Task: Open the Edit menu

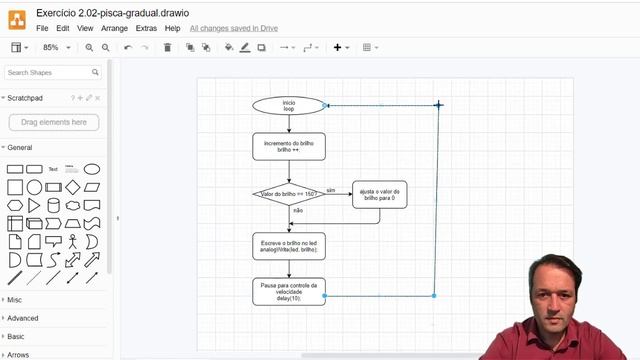Action: [x=62, y=28]
